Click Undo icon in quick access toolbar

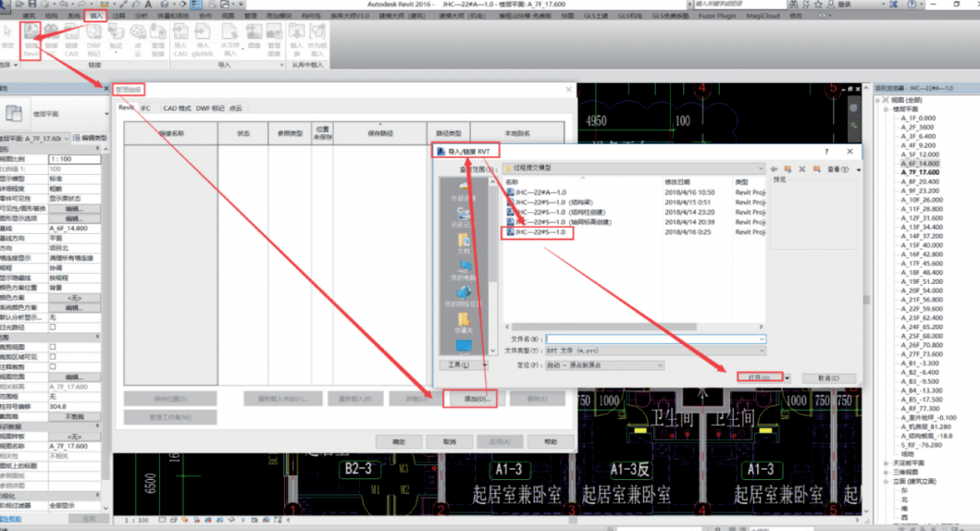click(x=64, y=5)
